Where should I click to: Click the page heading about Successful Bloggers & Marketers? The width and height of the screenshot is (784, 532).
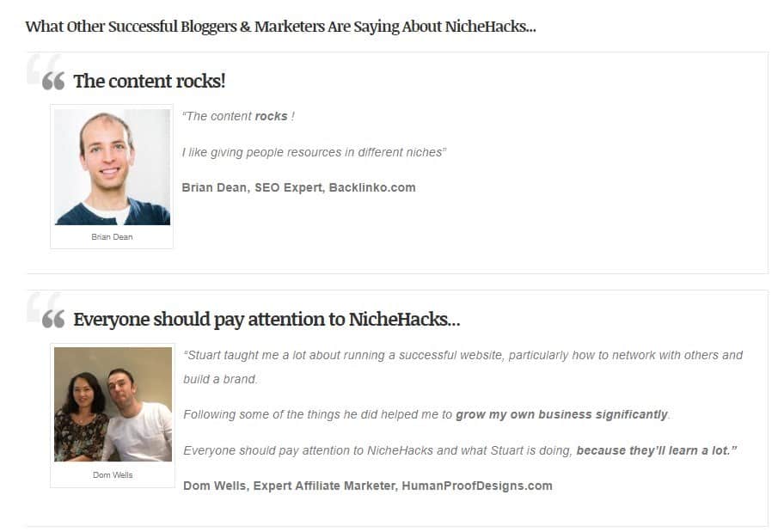click(x=280, y=27)
